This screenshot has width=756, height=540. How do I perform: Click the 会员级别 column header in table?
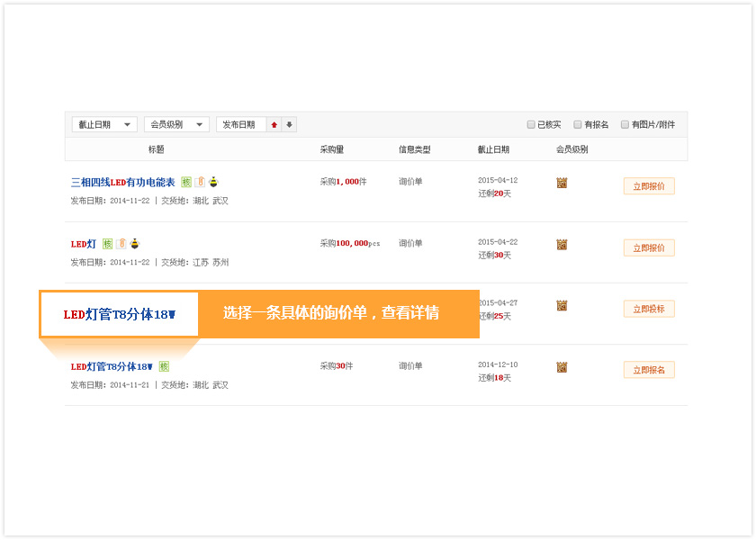point(571,149)
